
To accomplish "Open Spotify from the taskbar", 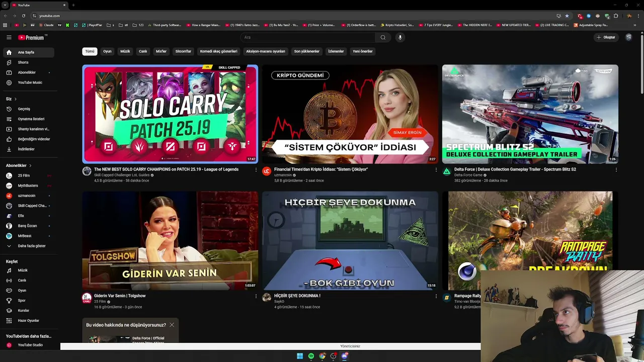I will pyautogui.click(x=311, y=356).
